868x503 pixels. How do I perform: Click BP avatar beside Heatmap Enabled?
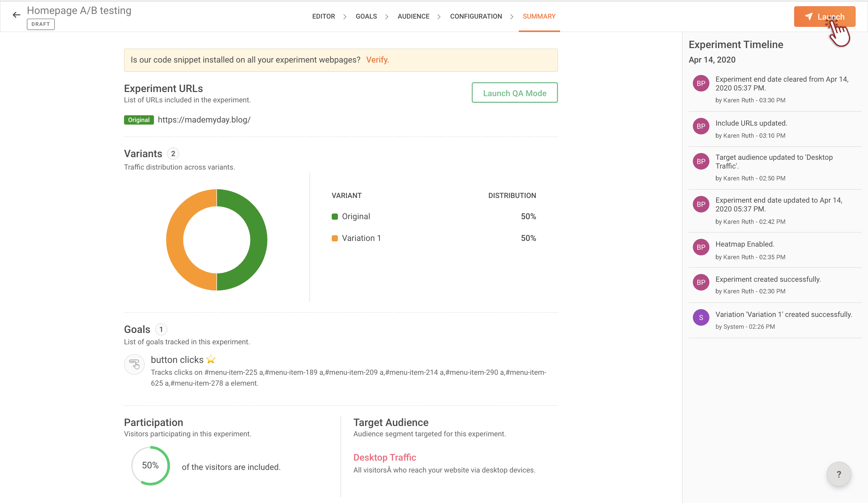click(701, 247)
